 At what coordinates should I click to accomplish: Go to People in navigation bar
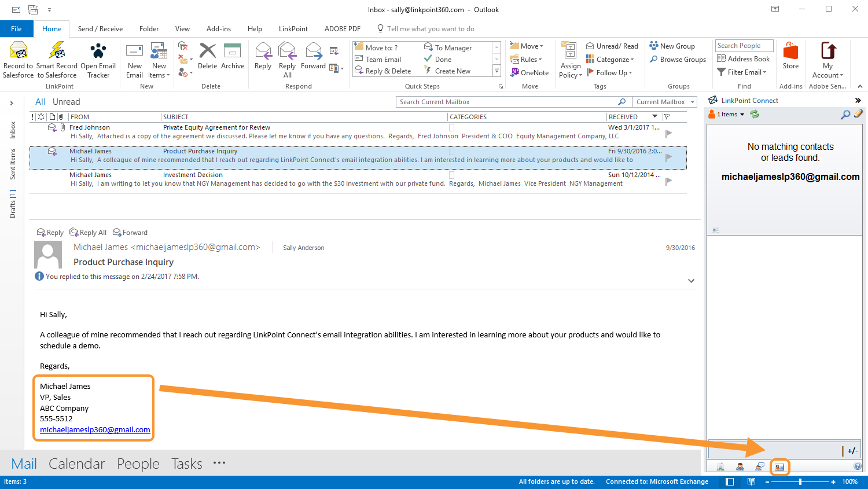[x=138, y=464]
